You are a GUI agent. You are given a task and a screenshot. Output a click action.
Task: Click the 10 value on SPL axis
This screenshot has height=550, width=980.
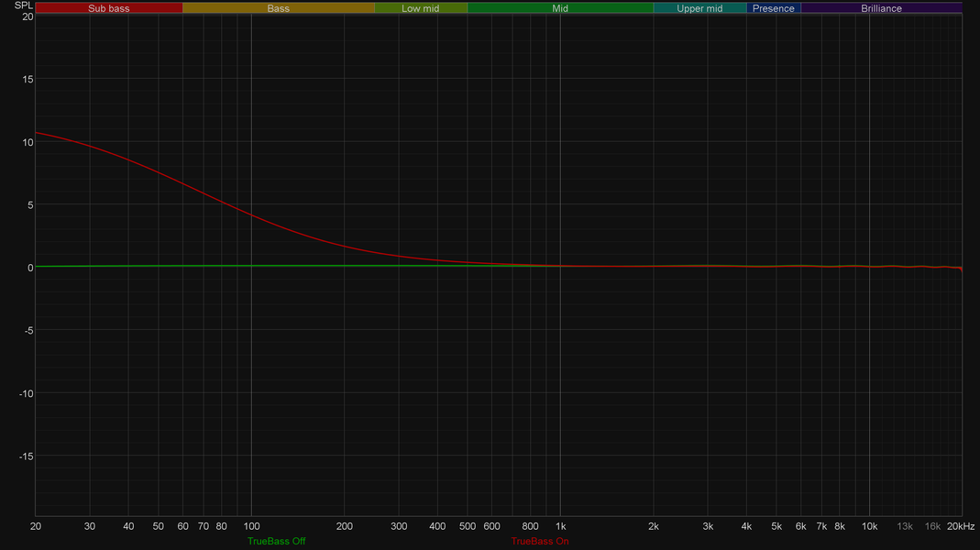pos(28,142)
